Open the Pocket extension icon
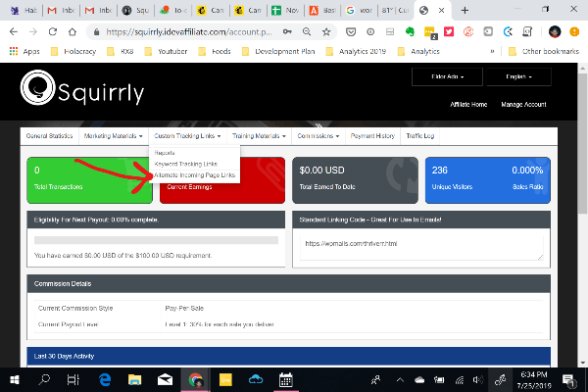 (x=351, y=32)
